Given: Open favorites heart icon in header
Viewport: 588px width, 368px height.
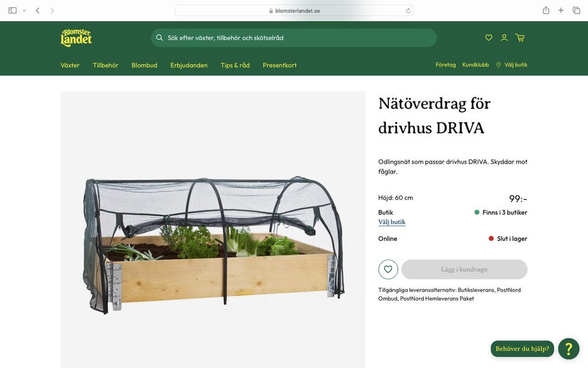Looking at the screenshot, I should 489,37.
